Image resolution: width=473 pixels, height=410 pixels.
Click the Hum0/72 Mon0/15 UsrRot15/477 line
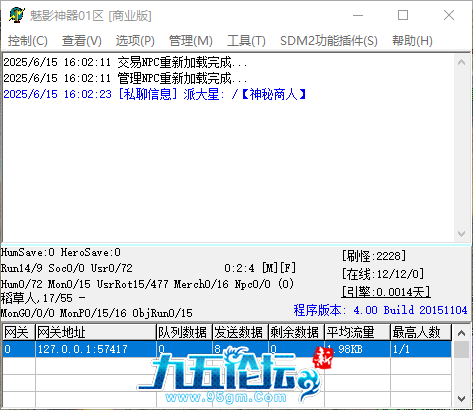pyautogui.click(x=147, y=284)
